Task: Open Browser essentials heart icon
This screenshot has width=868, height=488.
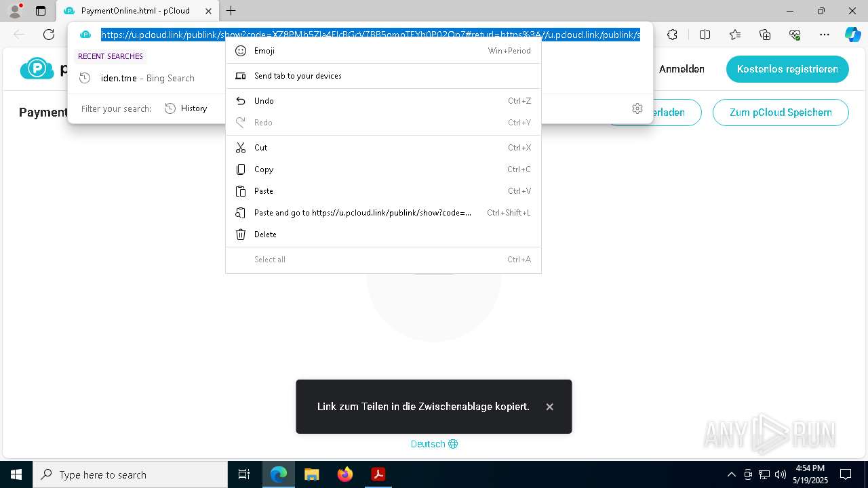Action: pyautogui.click(x=795, y=35)
